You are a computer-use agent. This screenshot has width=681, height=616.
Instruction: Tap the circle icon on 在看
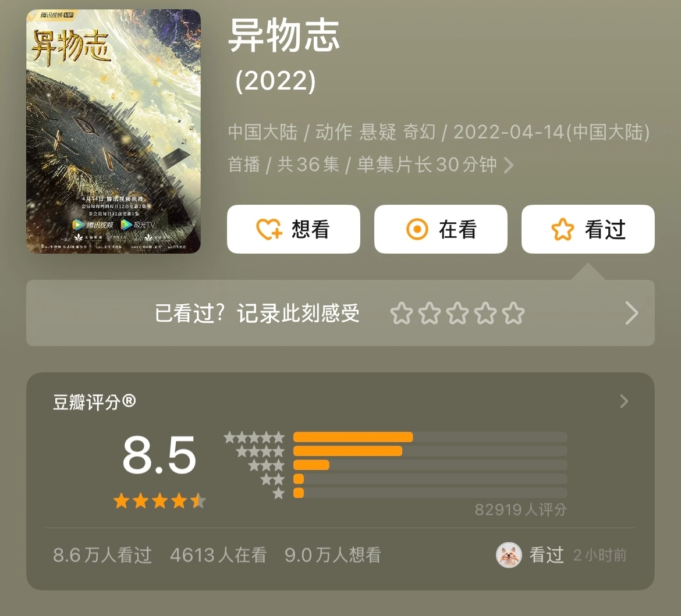tap(417, 229)
